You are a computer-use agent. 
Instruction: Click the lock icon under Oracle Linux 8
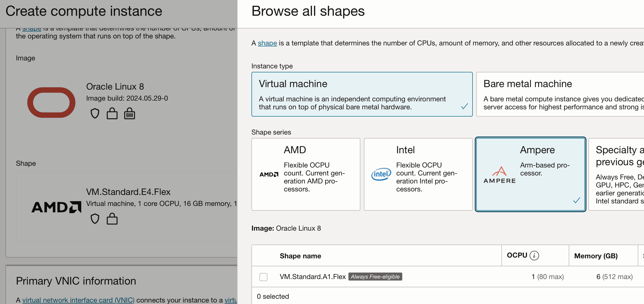click(x=112, y=113)
